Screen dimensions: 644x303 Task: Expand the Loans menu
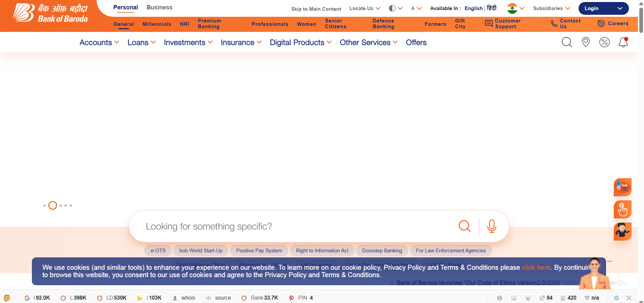pyautogui.click(x=142, y=43)
